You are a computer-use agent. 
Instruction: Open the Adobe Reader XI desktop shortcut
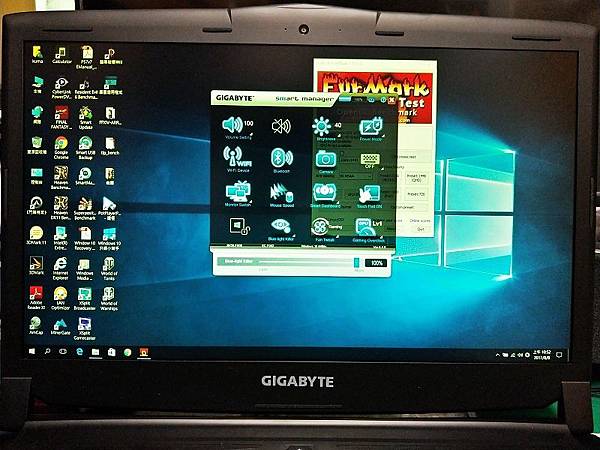[x=37, y=298]
